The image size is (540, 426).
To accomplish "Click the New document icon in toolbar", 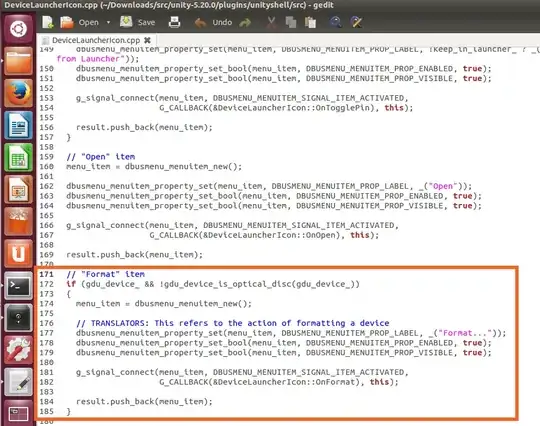I will [48, 22].
